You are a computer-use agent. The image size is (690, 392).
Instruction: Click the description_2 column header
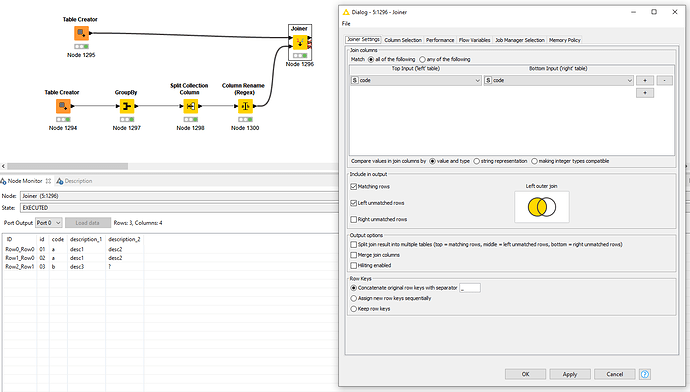(124, 239)
